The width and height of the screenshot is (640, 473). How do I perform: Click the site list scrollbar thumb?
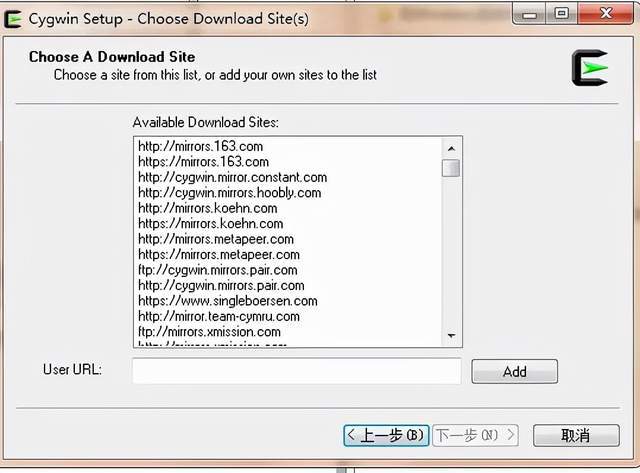click(451, 168)
